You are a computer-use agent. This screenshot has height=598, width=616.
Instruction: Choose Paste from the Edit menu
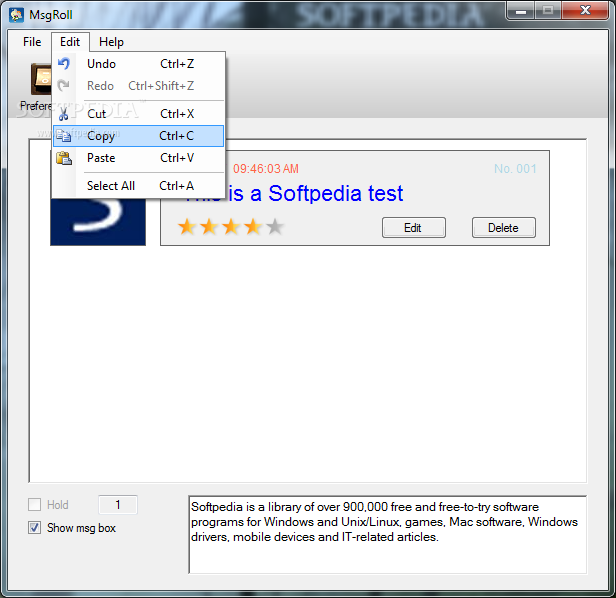tap(138, 158)
